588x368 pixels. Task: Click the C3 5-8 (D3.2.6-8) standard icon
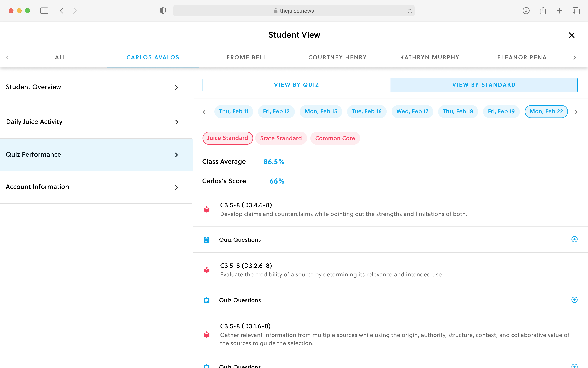206,270
